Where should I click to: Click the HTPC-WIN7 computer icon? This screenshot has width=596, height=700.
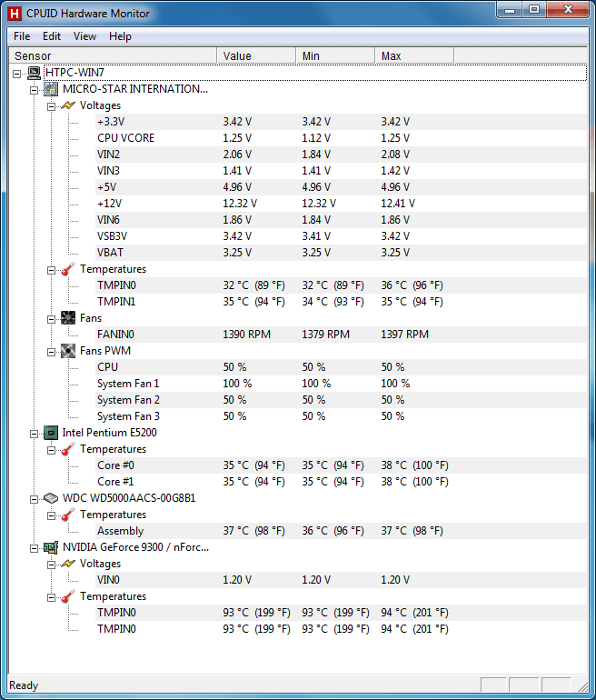[x=34, y=73]
